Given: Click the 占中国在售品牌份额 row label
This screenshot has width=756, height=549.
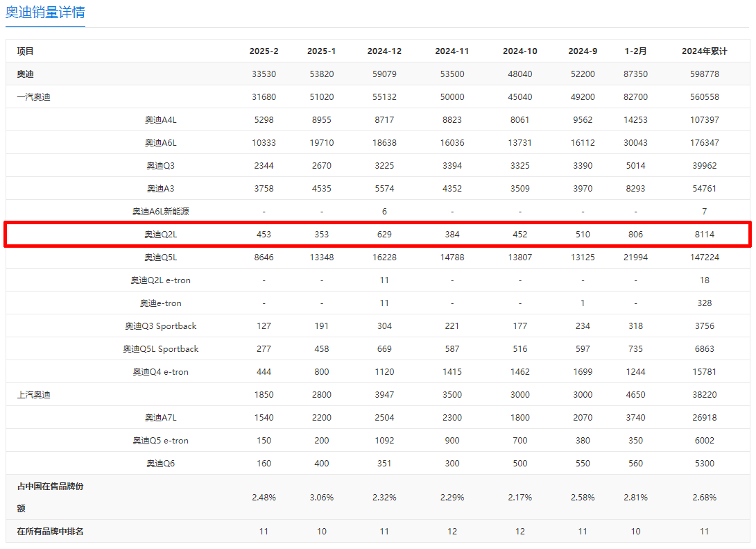Looking at the screenshot, I should point(50,498).
